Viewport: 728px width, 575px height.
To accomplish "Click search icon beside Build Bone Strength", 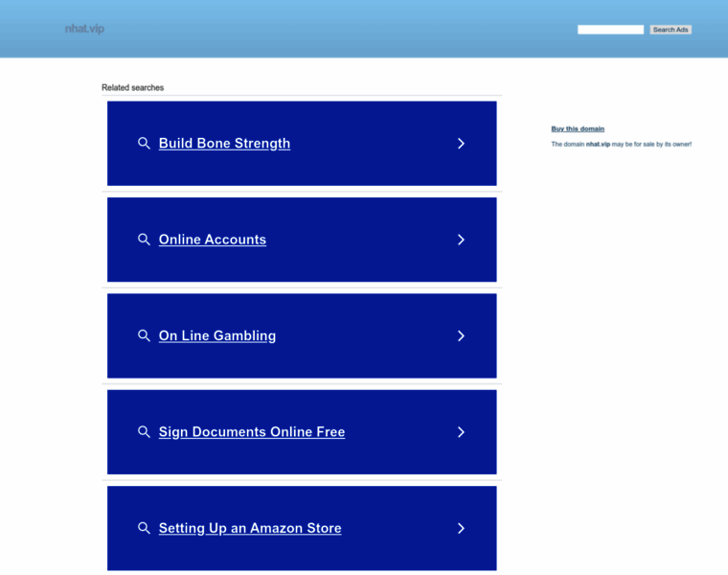I will (144, 144).
